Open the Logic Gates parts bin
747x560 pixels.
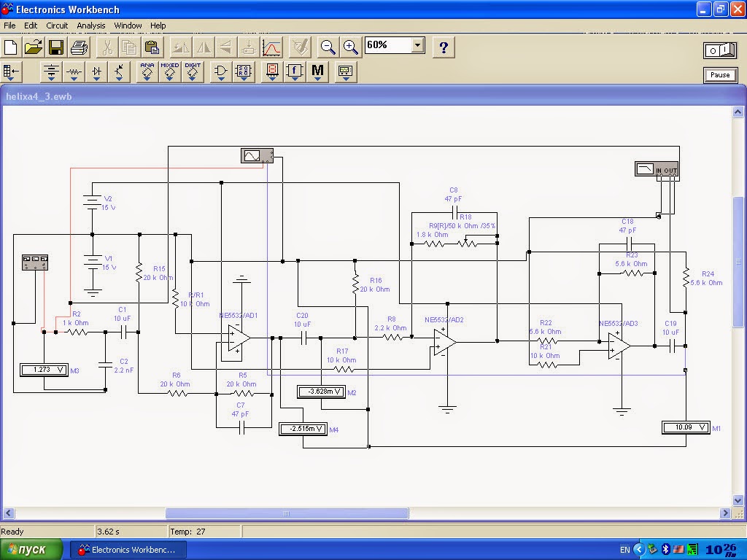coord(220,71)
